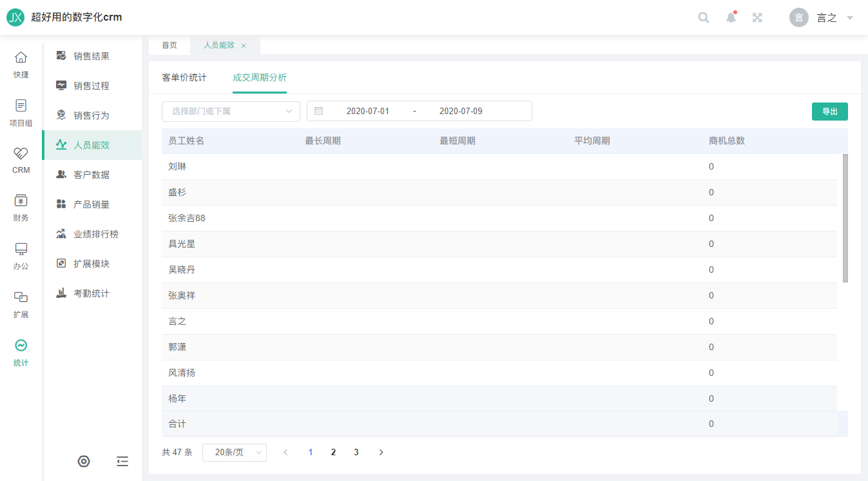Screen dimensions: 868x481
Task: Open the 项目组 project group icon
Action: [21, 112]
